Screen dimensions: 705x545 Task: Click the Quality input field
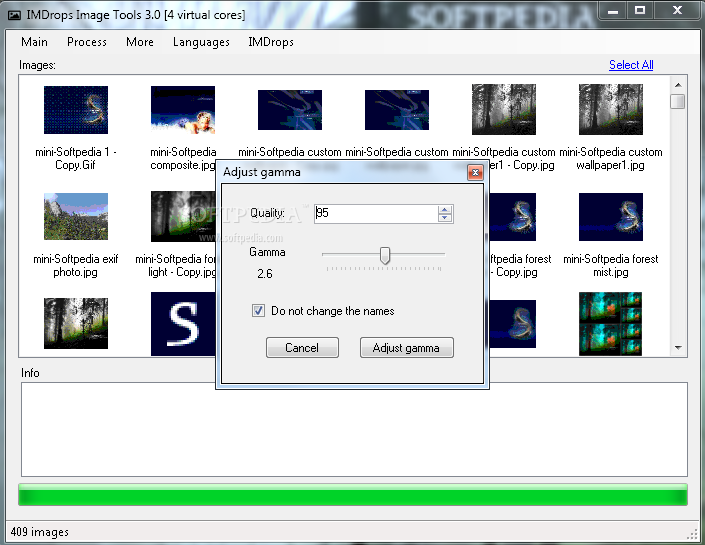point(376,213)
